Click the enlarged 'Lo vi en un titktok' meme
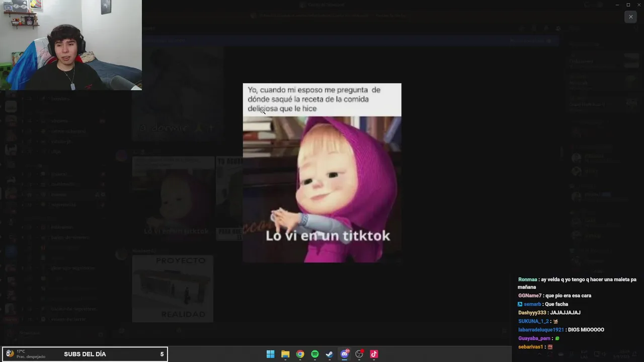This screenshot has width=644, height=362. coord(322,173)
